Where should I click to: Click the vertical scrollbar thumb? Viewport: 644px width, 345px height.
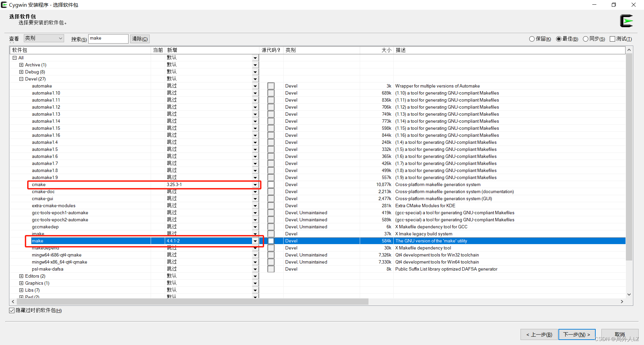tap(629, 157)
